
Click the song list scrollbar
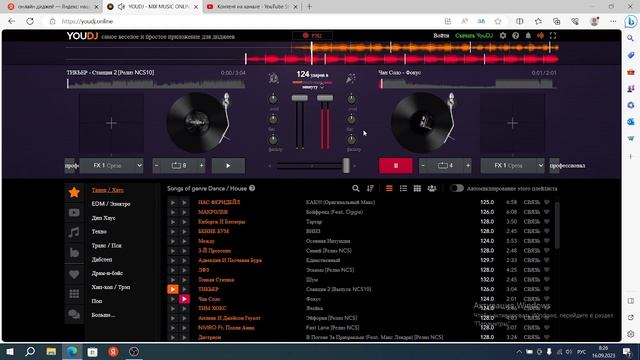[557, 225]
